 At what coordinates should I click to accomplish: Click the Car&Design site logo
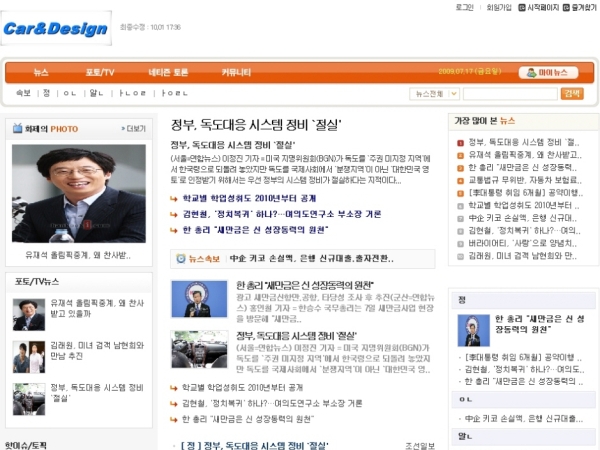click(56, 29)
